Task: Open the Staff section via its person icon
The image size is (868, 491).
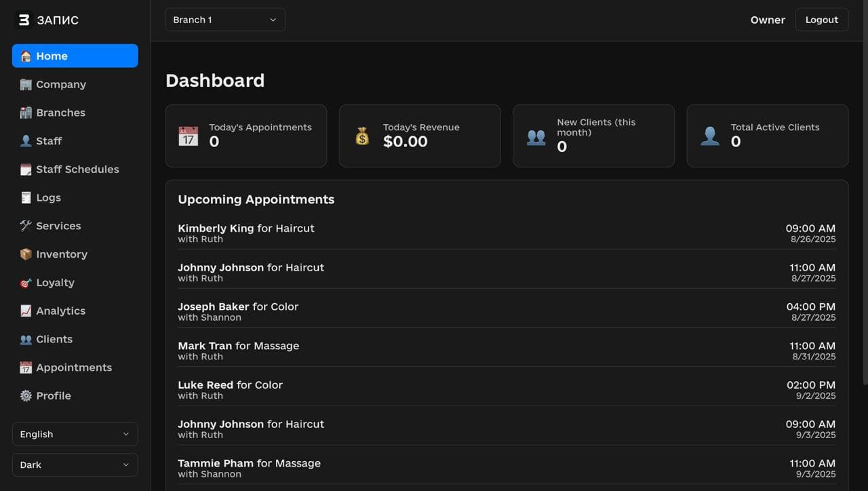Action: point(24,141)
